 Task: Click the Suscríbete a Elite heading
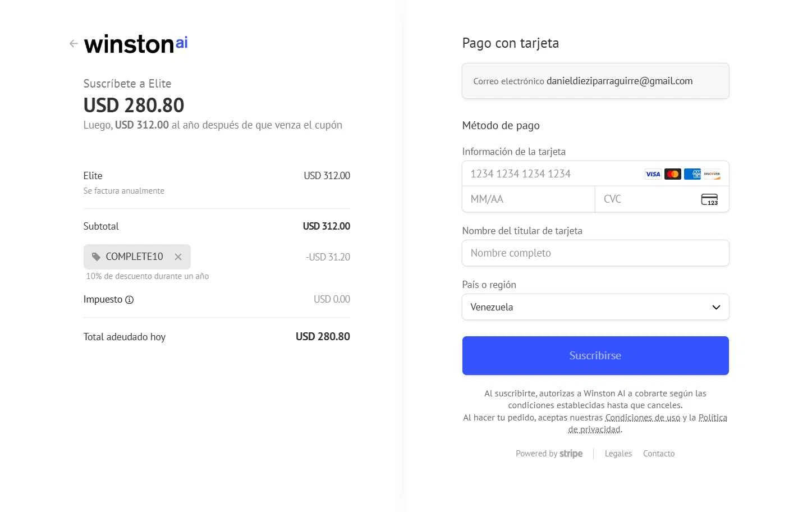[127, 84]
